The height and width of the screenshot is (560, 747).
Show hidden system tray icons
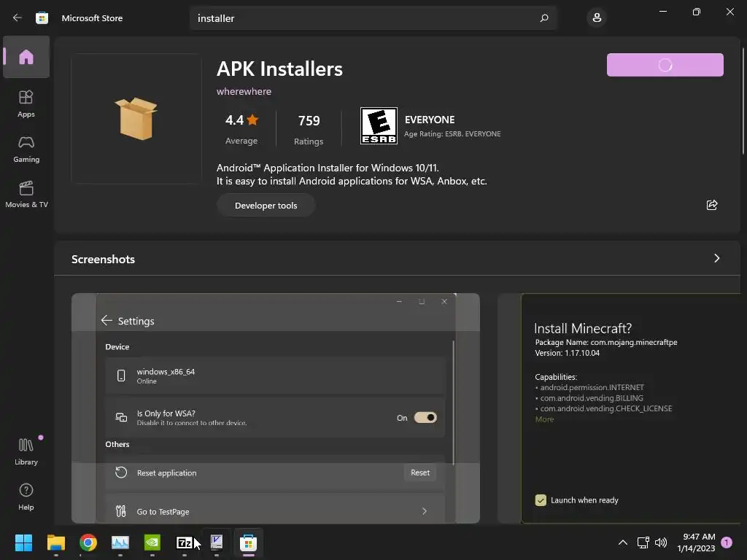[623, 542]
